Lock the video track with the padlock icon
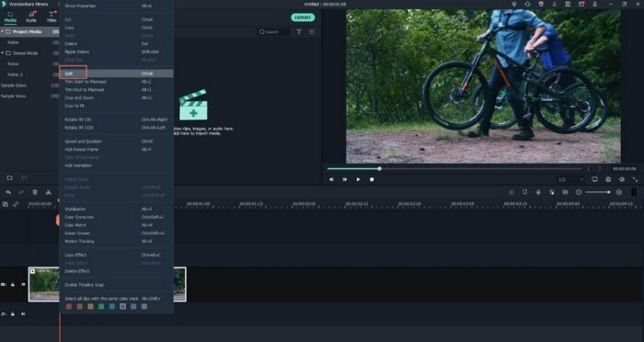Image resolution: width=644 pixels, height=342 pixels. [x=13, y=284]
